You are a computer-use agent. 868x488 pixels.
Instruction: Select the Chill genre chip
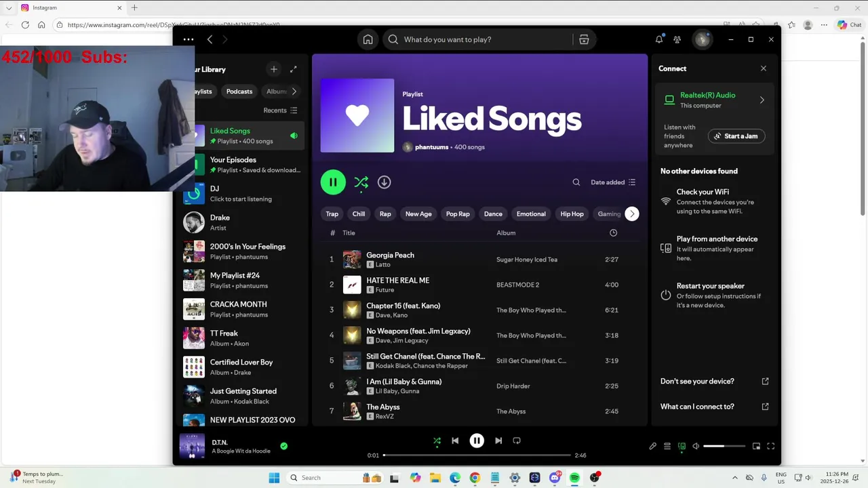point(359,213)
